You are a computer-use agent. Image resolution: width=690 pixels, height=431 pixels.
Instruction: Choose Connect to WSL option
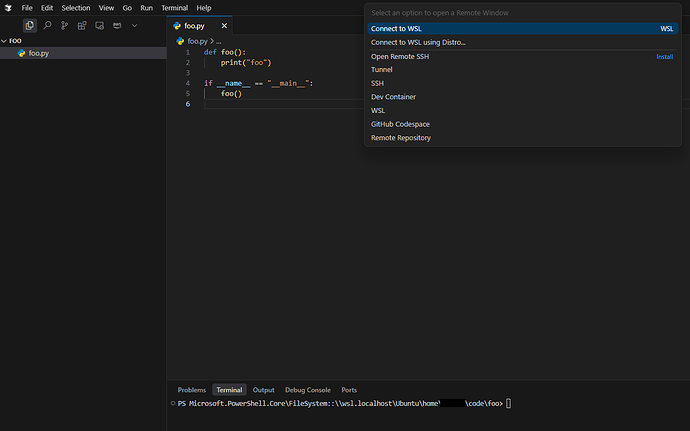point(522,29)
